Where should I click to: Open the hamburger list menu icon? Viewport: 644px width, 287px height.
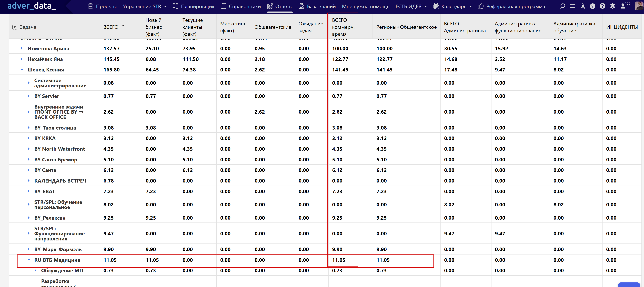572,6
